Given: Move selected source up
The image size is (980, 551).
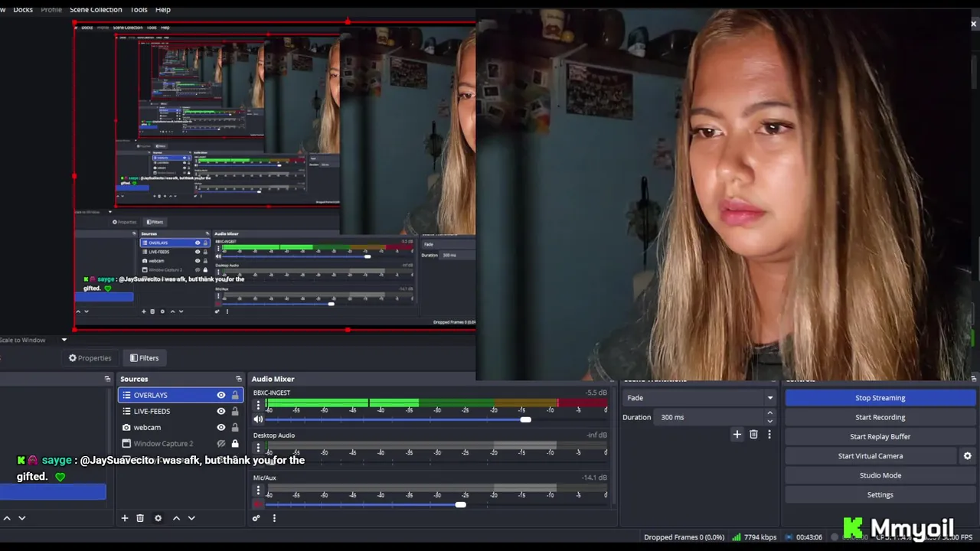Looking at the screenshot, I should [x=176, y=518].
